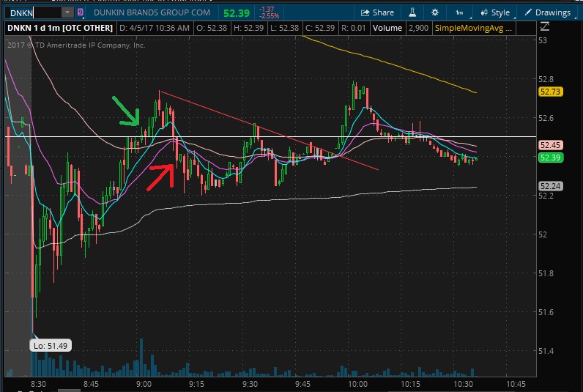
Task: Click the H: 52.39 high value
Action: 248,28
